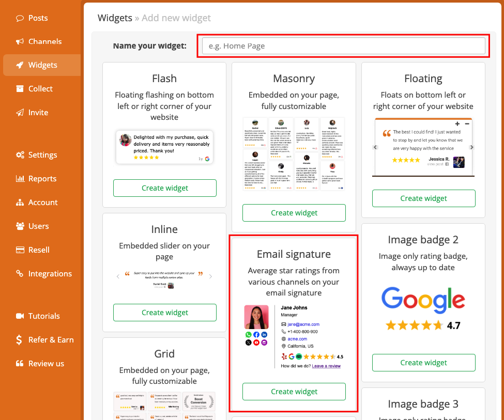Click right chevron in Inline slider preview
Screen dimensions: 504x420
click(x=210, y=276)
